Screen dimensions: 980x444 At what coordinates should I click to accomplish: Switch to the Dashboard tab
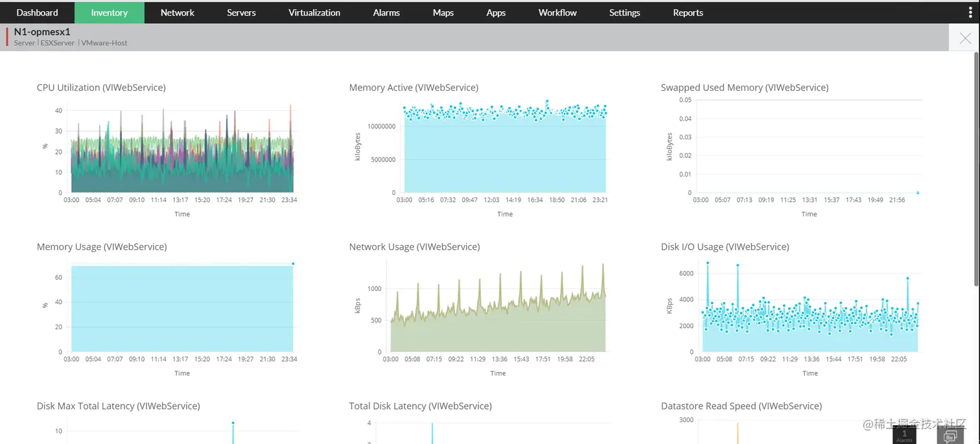(x=36, y=12)
